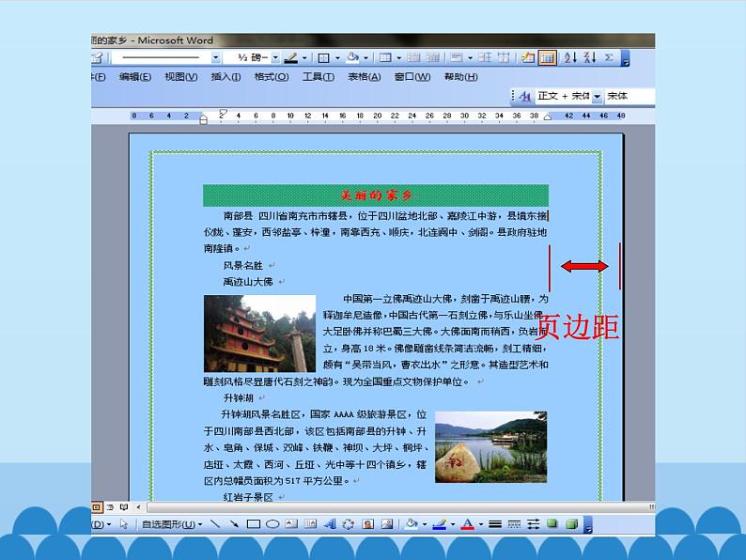Expand the insert table dropdown arrow
Image resolution: width=746 pixels, height=560 pixels.
coord(398,58)
